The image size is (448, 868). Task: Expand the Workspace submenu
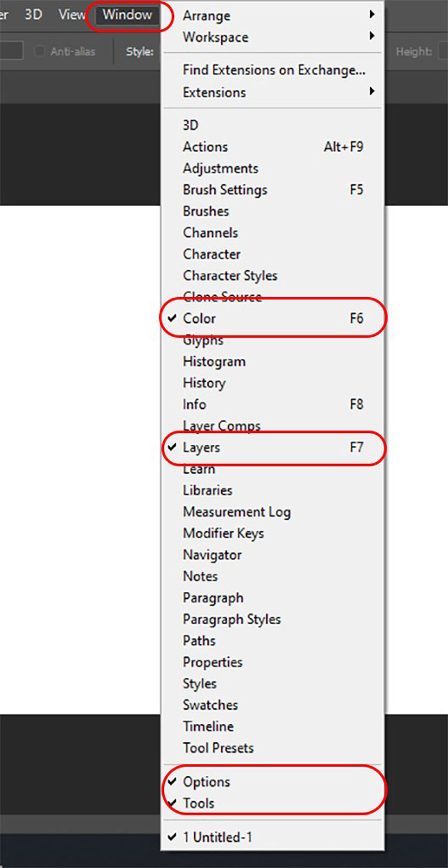click(x=272, y=37)
